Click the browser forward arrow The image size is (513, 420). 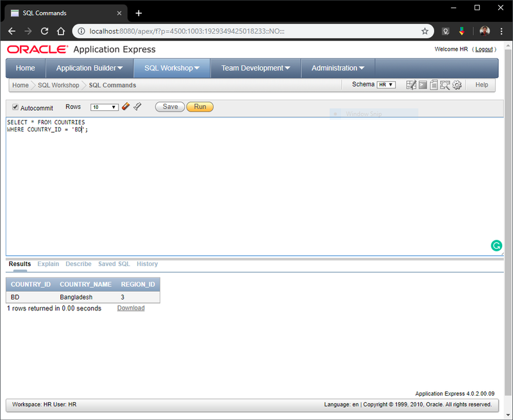[x=28, y=31]
